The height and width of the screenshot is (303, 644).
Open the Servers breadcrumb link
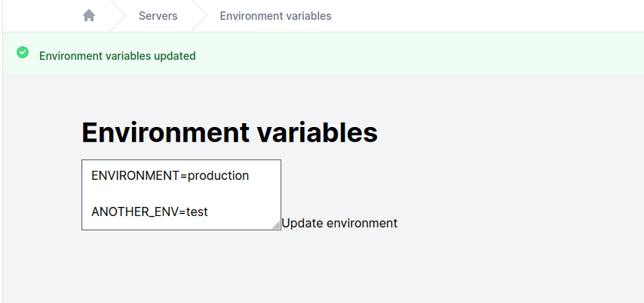pos(158,15)
